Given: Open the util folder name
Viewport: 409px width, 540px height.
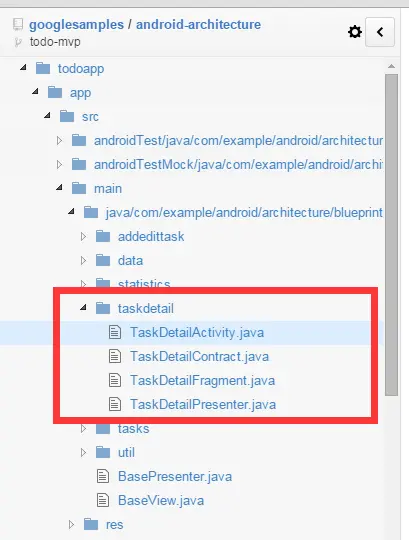Looking at the screenshot, I should (x=126, y=453).
